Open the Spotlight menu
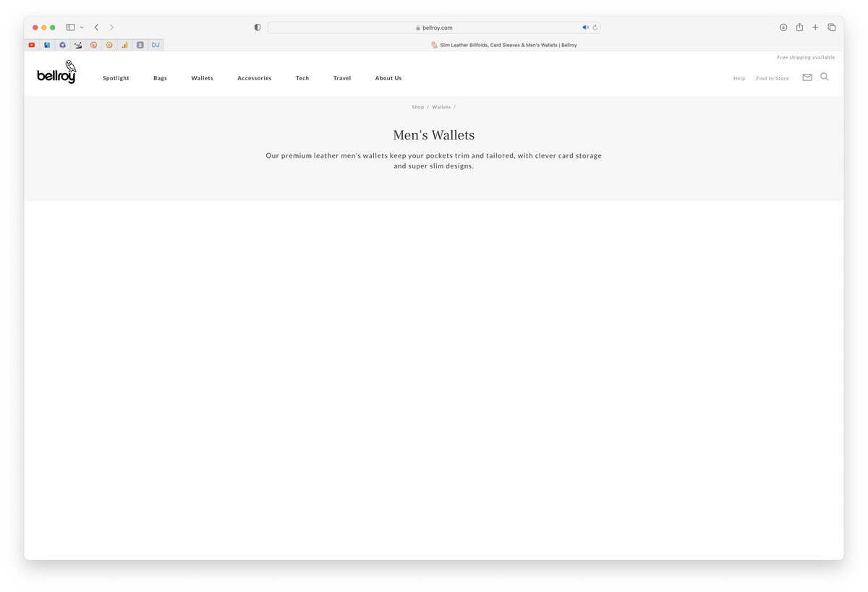This screenshot has height=592, width=868. [x=116, y=78]
